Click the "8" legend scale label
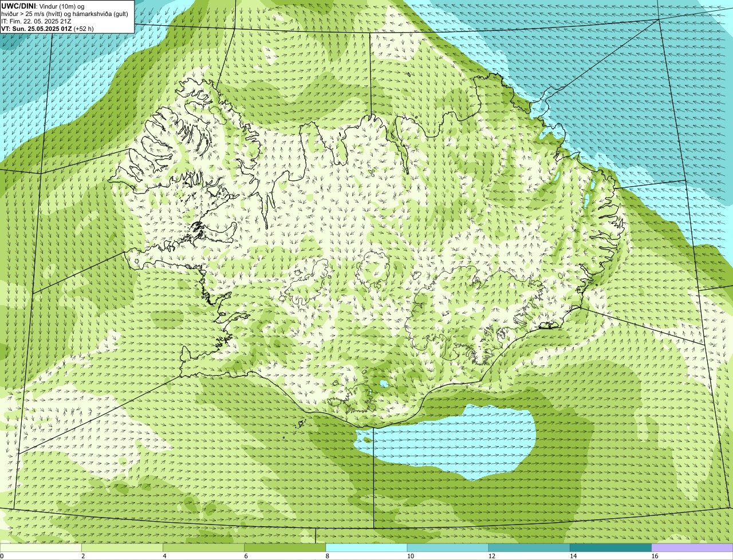 pyautogui.click(x=328, y=556)
